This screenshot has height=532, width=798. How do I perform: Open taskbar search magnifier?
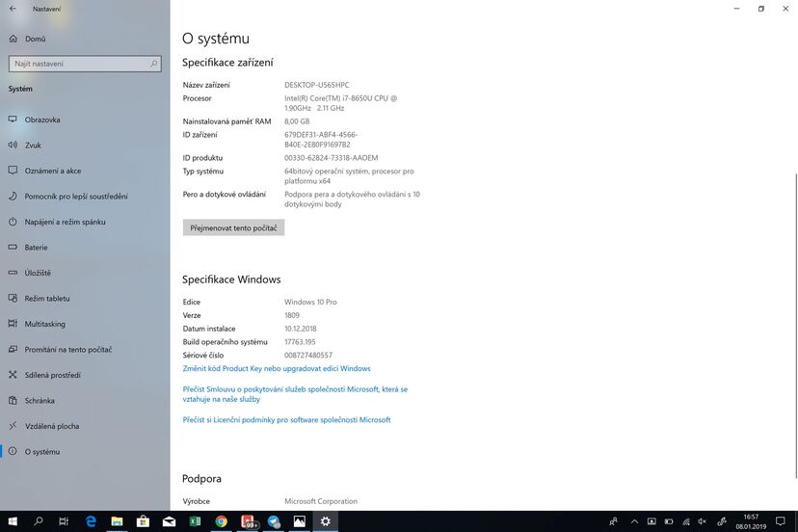click(x=39, y=521)
